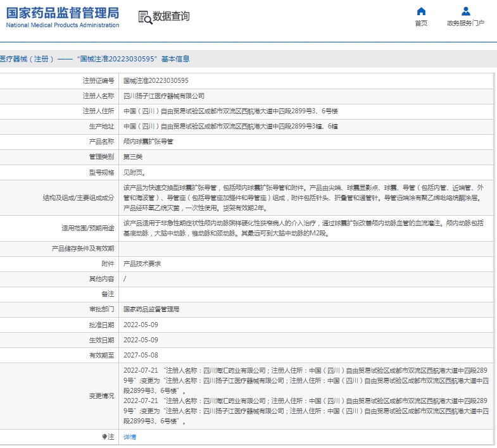The height and width of the screenshot is (448, 497).
Task: Click the 数据查询 search document icon
Action: (146, 17)
